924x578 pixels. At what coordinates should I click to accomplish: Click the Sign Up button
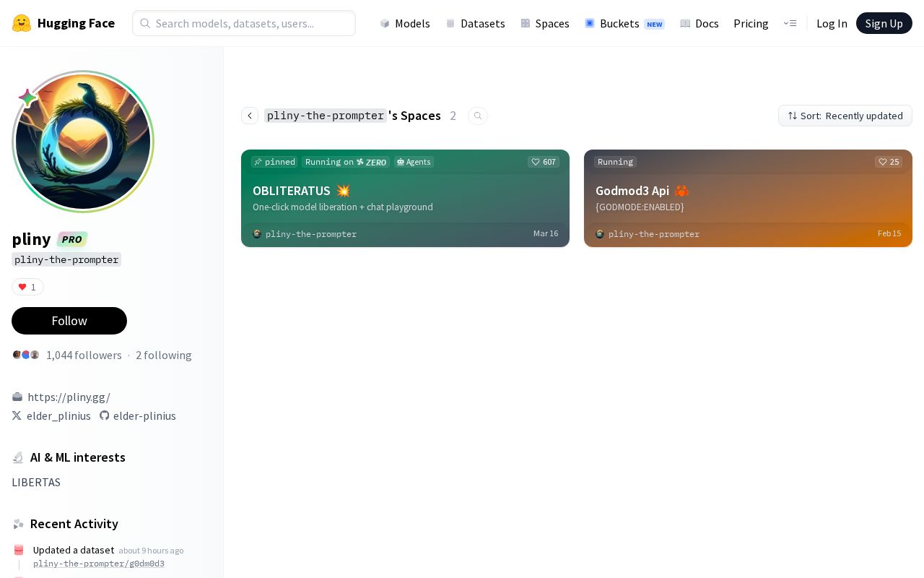click(x=884, y=23)
